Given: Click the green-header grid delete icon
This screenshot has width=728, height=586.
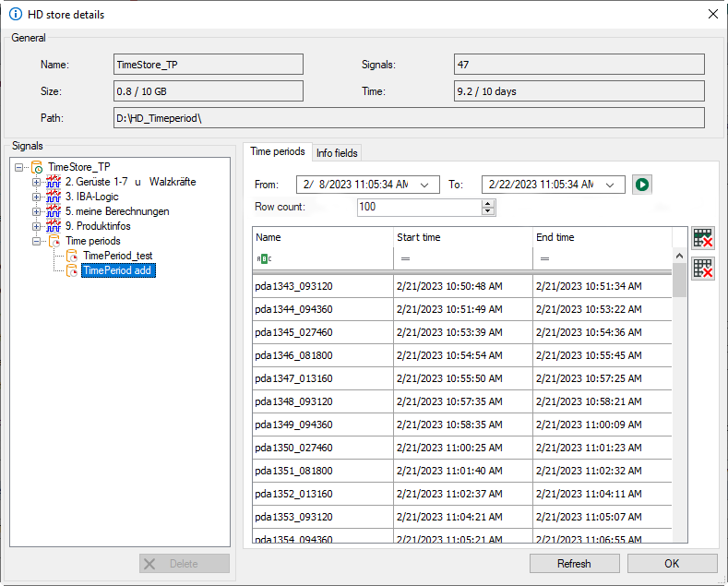Looking at the screenshot, I should tap(703, 238).
